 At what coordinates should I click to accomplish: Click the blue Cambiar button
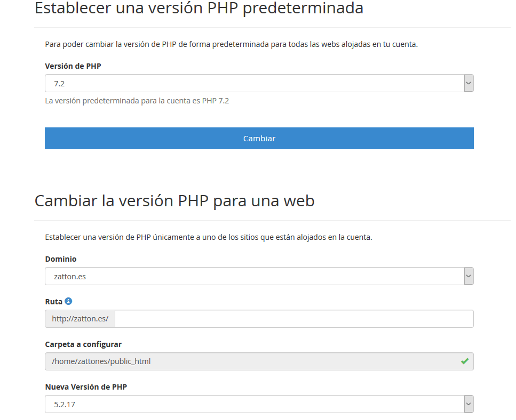(x=259, y=139)
